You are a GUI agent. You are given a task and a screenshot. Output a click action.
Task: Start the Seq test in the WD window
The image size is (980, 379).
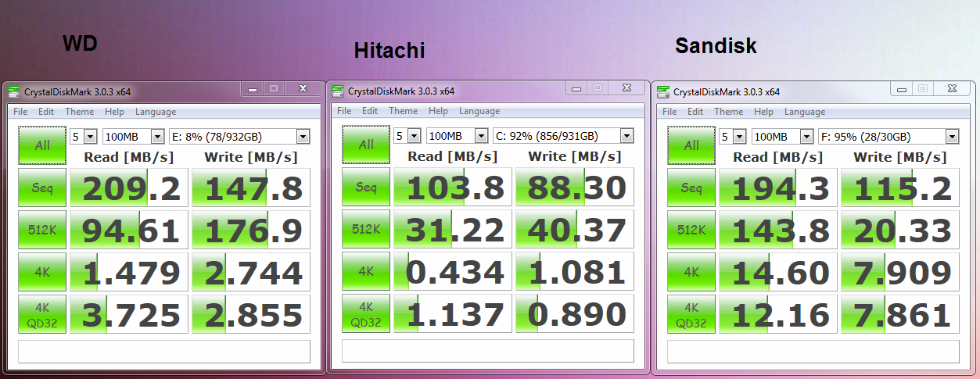click(43, 188)
